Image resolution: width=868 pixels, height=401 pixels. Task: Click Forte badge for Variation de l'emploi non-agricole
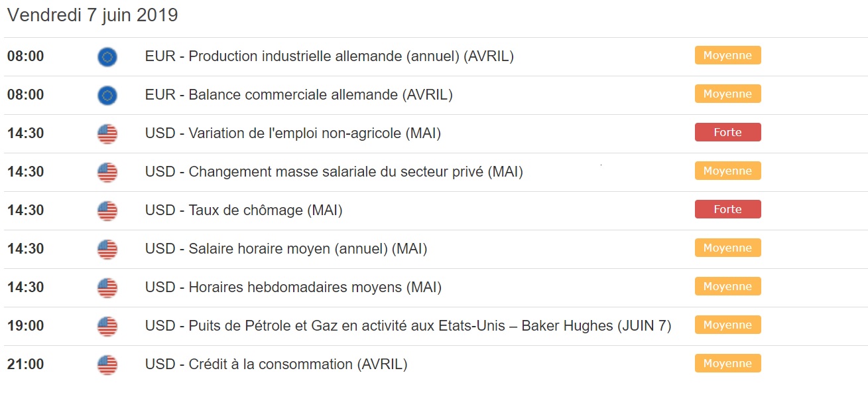pos(727,133)
